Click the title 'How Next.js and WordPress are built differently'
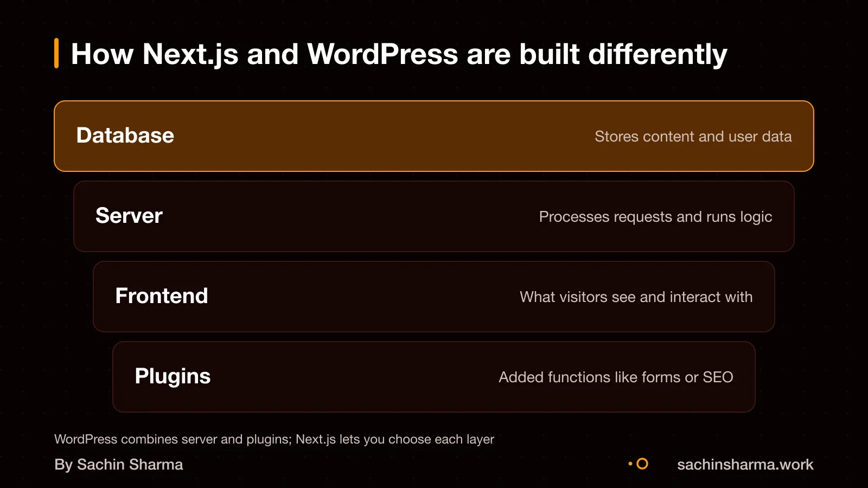The image size is (868, 488). (x=399, y=55)
